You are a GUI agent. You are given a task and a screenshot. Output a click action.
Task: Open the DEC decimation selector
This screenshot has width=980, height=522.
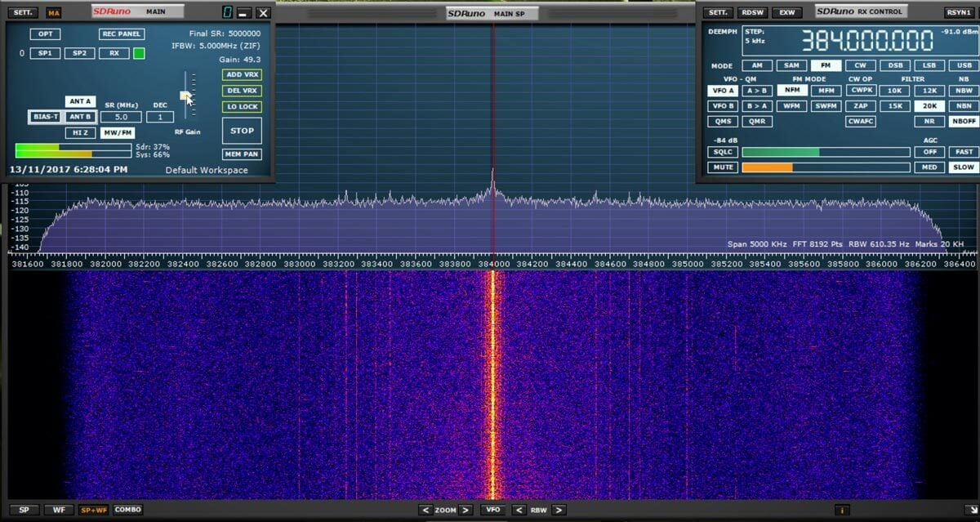(160, 117)
